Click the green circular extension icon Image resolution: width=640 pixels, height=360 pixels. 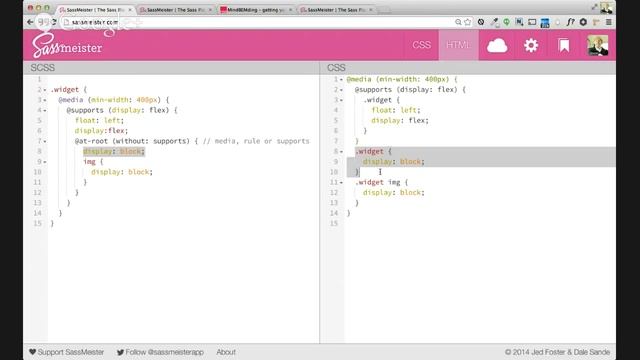coord(507,22)
